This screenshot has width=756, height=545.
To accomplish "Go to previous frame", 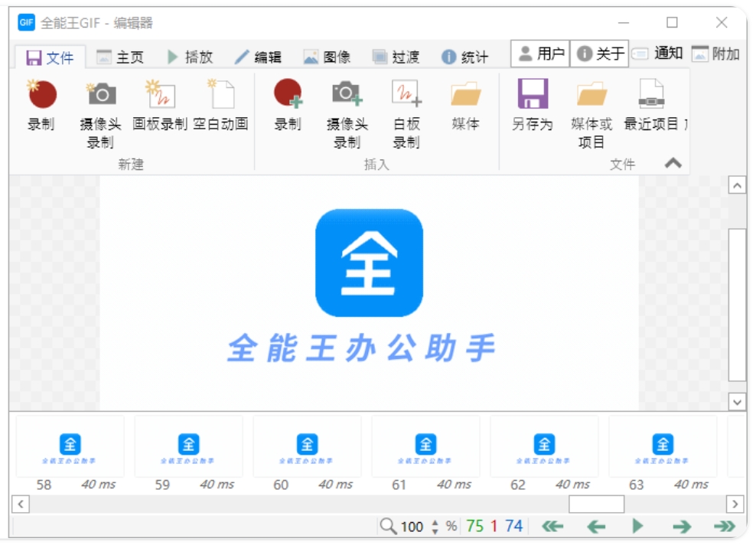I will click(x=596, y=526).
